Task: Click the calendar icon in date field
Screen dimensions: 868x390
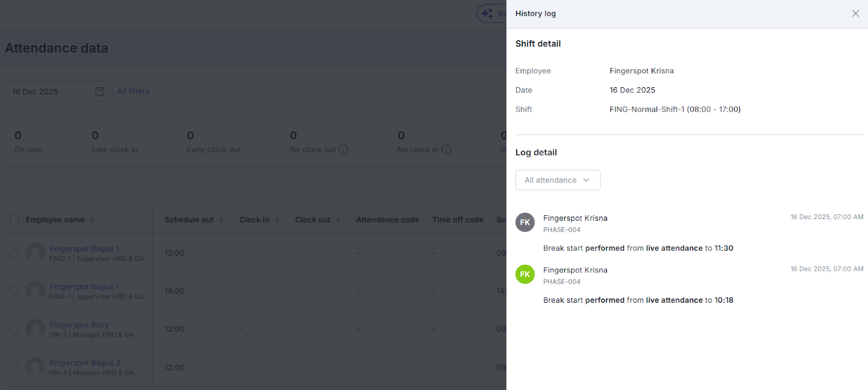Action: click(100, 92)
